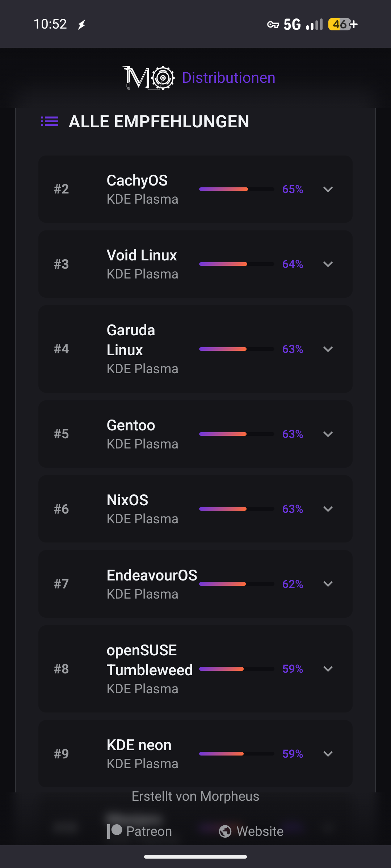
Task: Click the MO gear logo
Action: 149,78
